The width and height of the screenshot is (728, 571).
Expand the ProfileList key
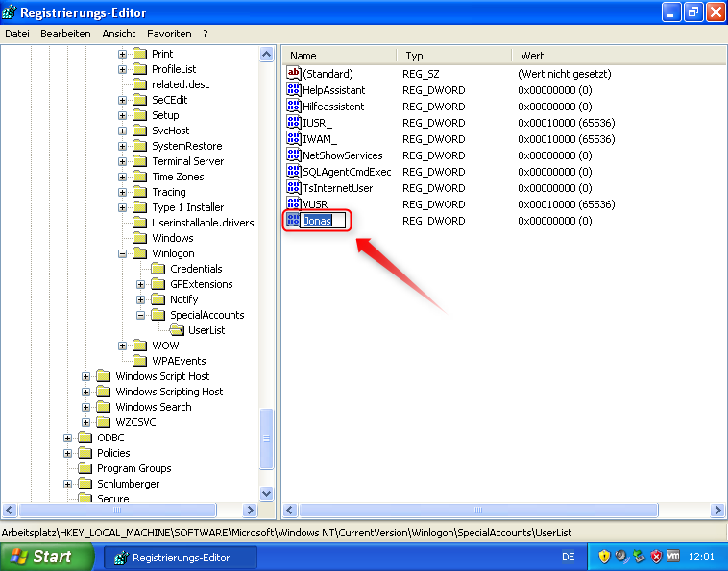(x=122, y=70)
